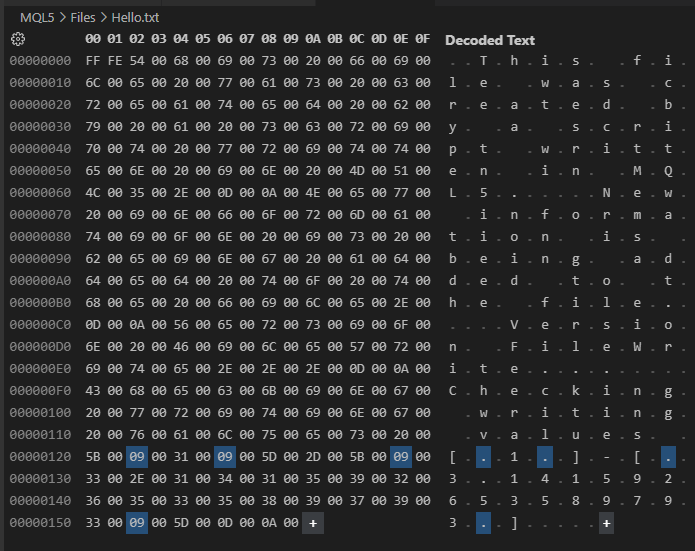The height and width of the screenshot is (551, 695).
Task: Click the row offset 00000060 label
Action: [x=40, y=193]
